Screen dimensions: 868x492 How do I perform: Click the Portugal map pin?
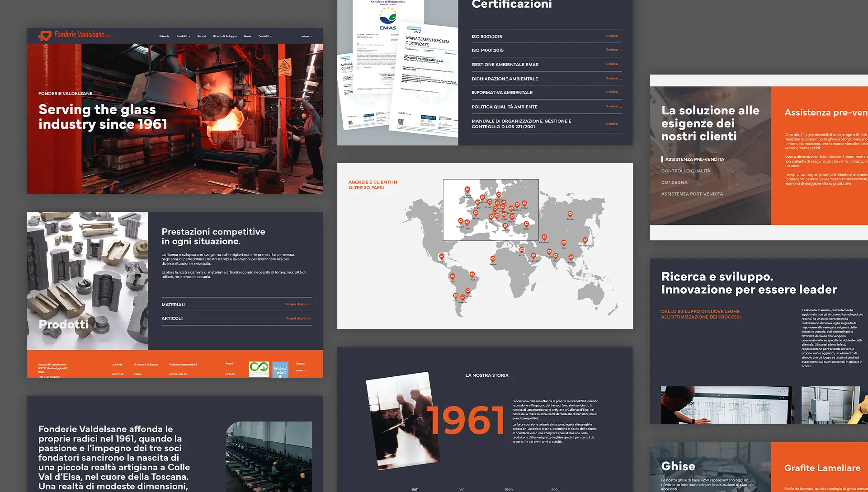point(460,221)
